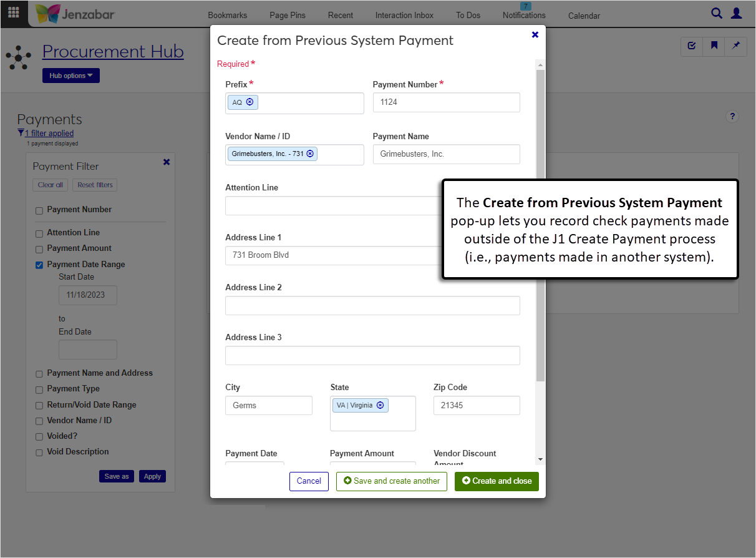Click the Create and close button
The image size is (756, 558).
tap(497, 481)
